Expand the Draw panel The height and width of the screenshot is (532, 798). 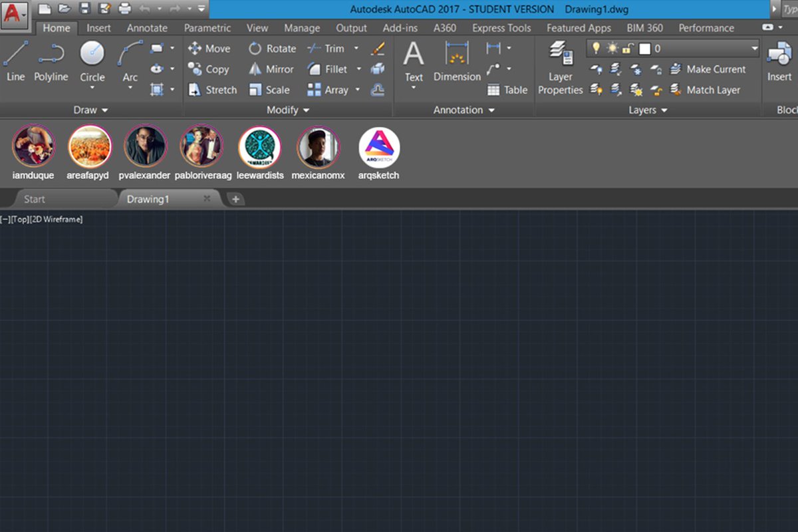90,110
